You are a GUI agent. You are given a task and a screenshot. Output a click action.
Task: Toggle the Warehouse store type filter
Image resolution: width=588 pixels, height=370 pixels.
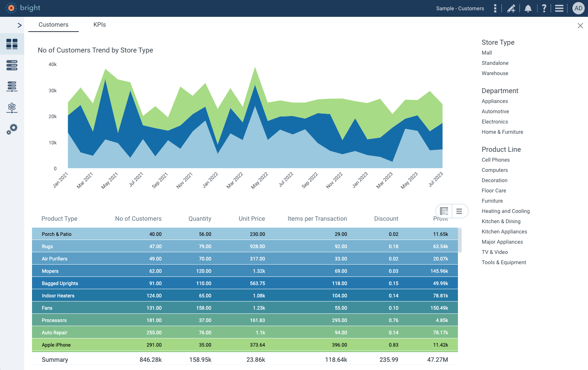click(x=495, y=73)
